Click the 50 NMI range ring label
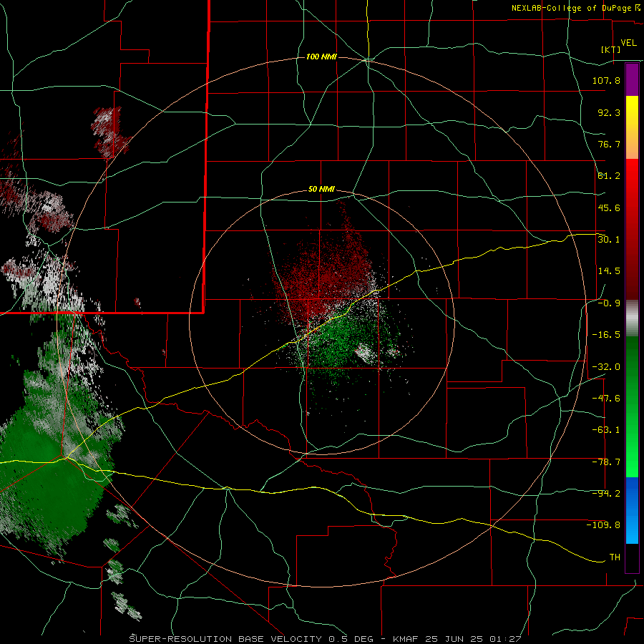The height and width of the screenshot is (644, 644). pos(321,189)
